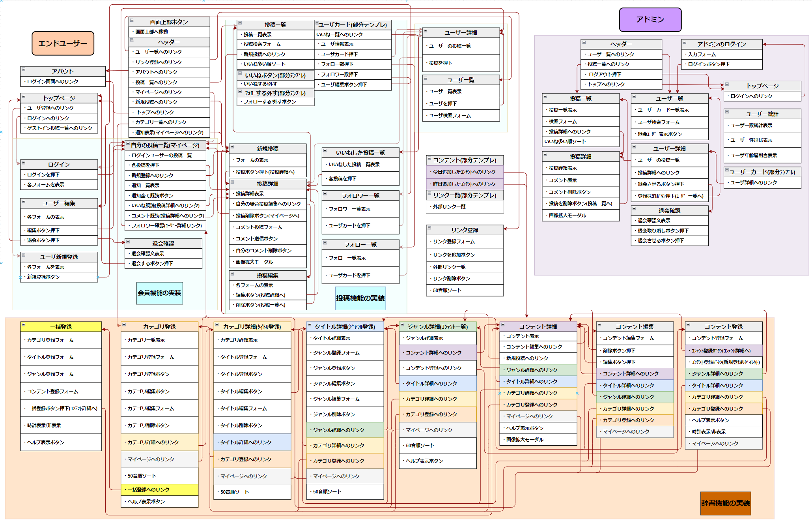Select the 一括登録ボタン押下(コンテント詳細へ) row
The width and height of the screenshot is (812, 523).
(61, 409)
